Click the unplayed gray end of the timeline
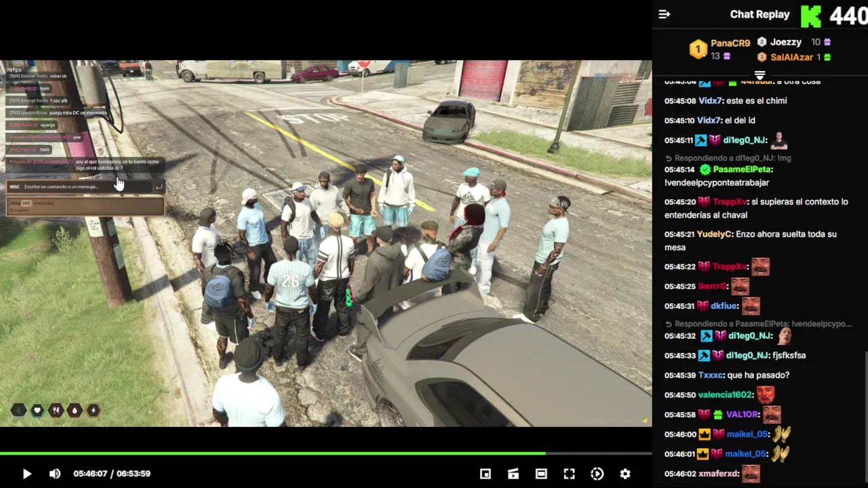 [x=598, y=453]
